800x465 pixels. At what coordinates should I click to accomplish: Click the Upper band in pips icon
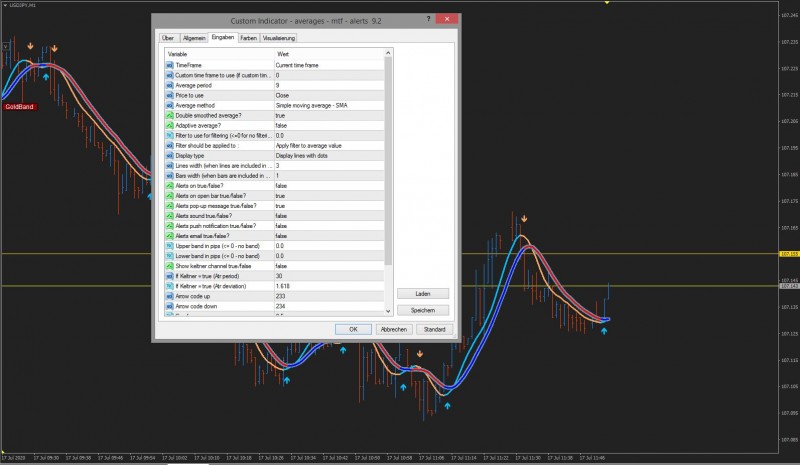168,246
